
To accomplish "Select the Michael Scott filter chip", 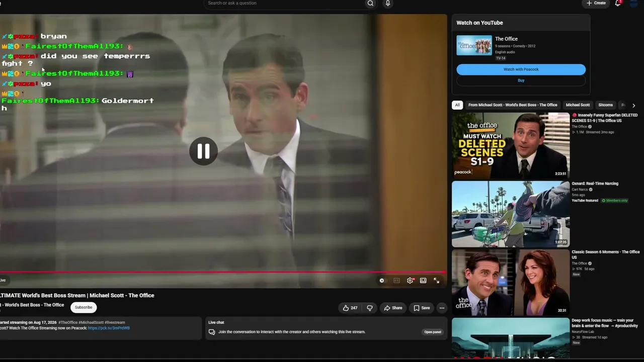I will [578, 105].
